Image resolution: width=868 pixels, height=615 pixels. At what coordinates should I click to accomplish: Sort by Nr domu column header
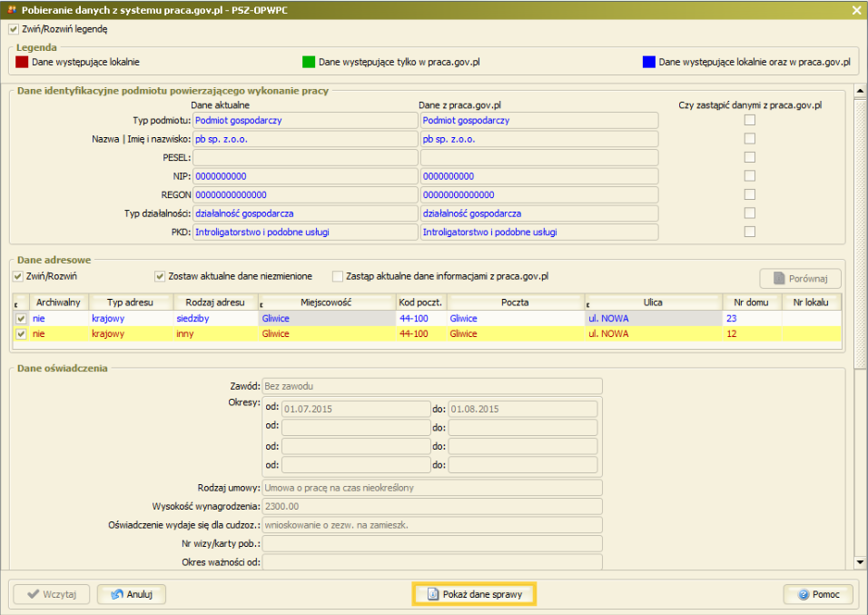point(752,303)
